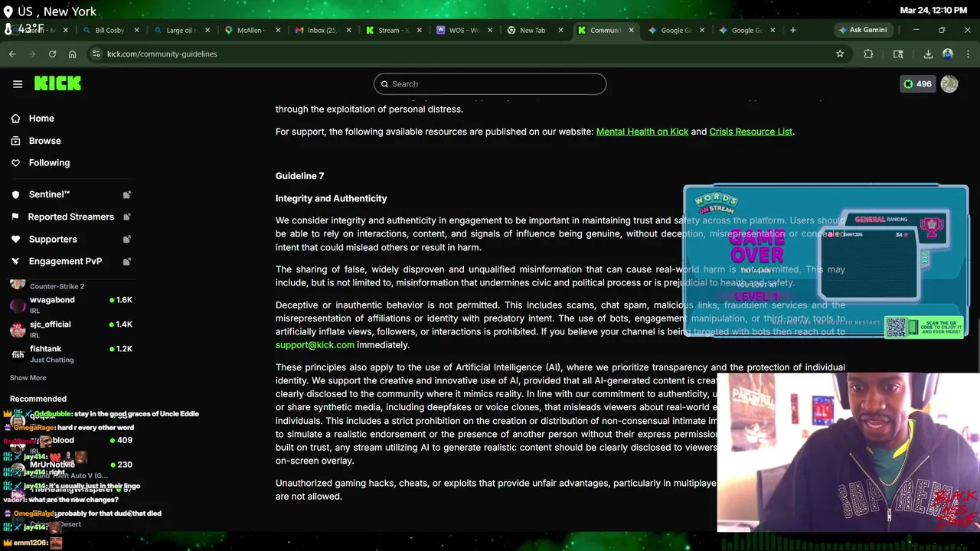This screenshot has width=980, height=551.
Task: Open the Kick hamburger sidebar menu
Action: click(18, 84)
